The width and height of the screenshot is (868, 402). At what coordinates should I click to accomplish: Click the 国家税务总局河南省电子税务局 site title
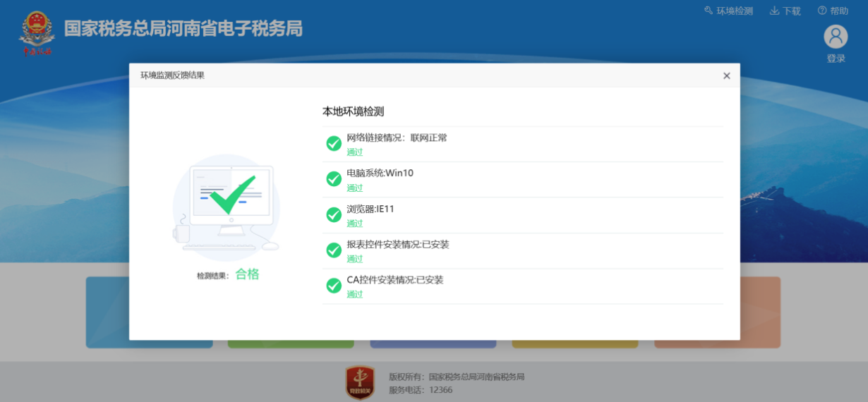[x=183, y=29]
